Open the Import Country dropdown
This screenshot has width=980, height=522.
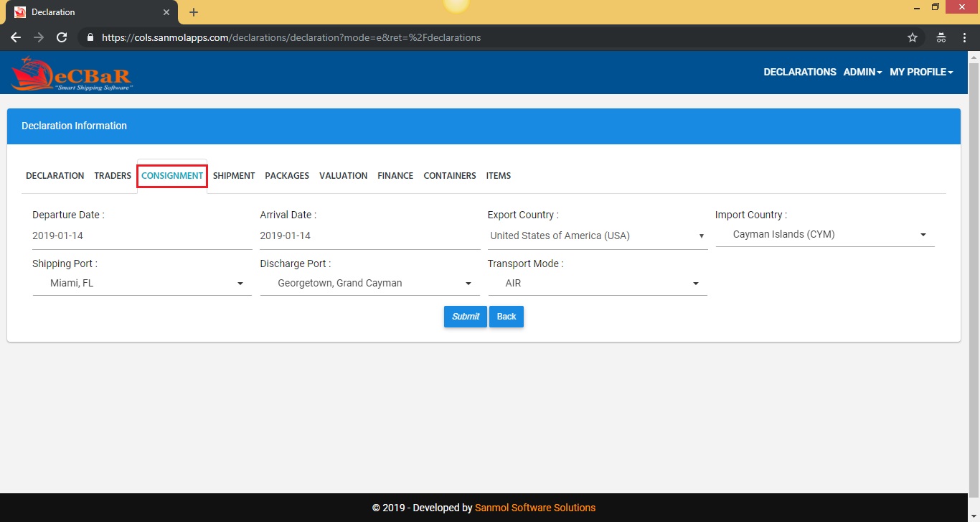825,235
